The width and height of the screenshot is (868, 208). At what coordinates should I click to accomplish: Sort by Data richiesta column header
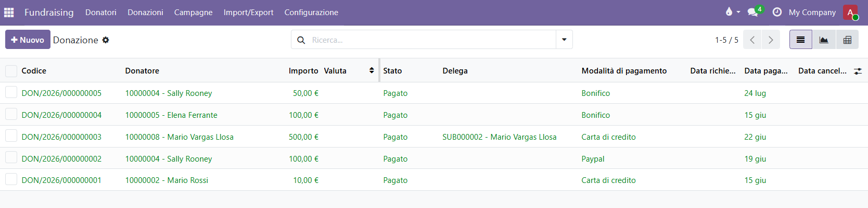pos(712,70)
